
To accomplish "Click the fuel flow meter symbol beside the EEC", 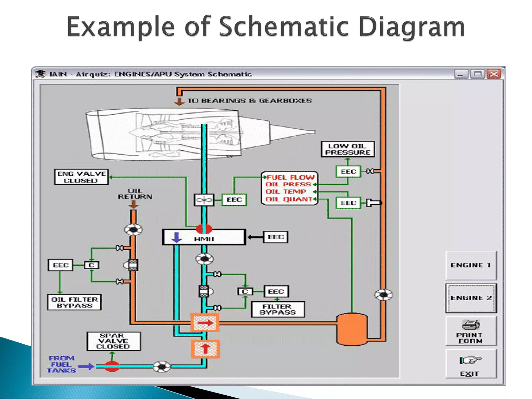I will pos(204,200).
